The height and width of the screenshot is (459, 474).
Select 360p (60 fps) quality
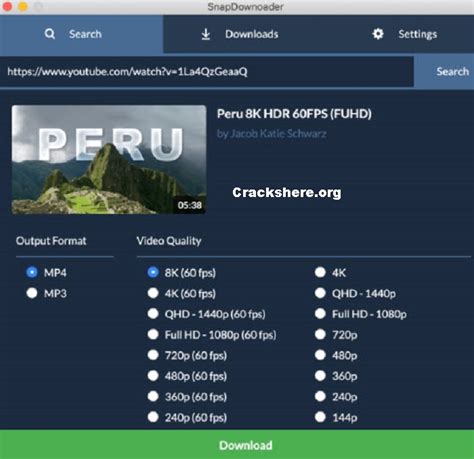point(153,396)
